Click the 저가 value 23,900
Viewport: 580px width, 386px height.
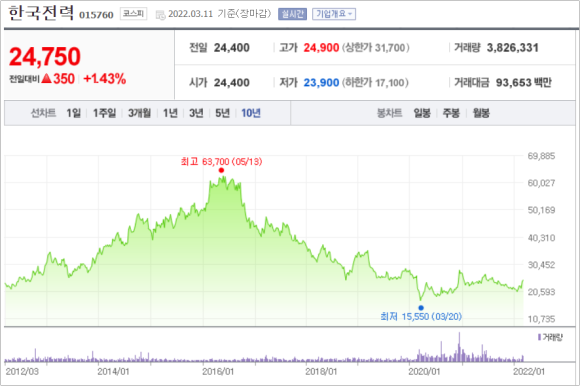(x=321, y=82)
